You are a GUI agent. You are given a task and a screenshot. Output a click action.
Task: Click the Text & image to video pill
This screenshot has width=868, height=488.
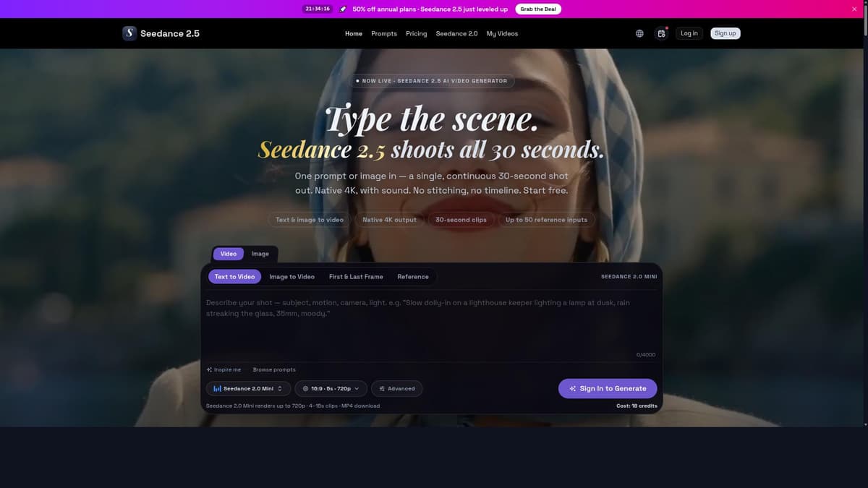(x=310, y=220)
